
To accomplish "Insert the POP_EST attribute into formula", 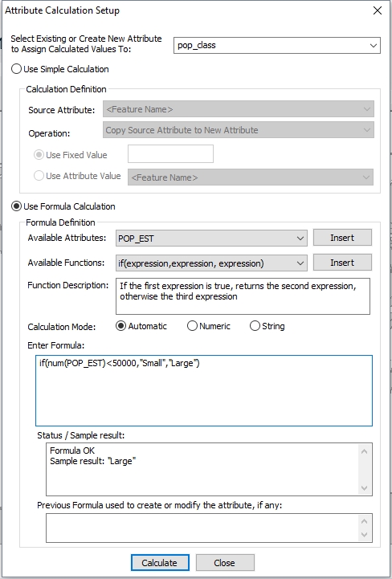I will [342, 238].
